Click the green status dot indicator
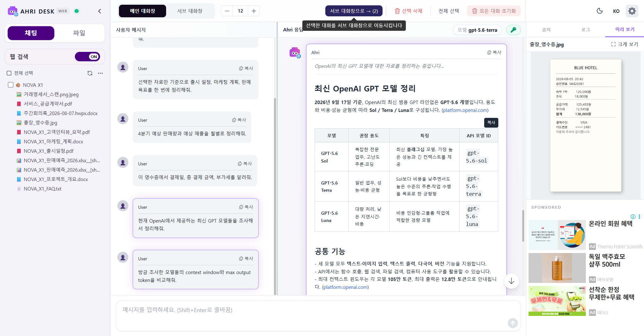This screenshot has width=644, height=336. pyautogui.click(x=76, y=11)
